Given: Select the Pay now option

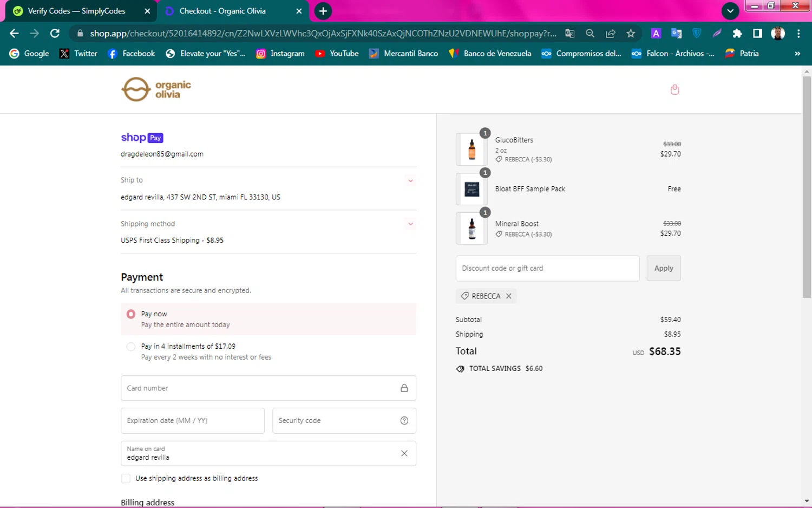Looking at the screenshot, I should (x=131, y=314).
